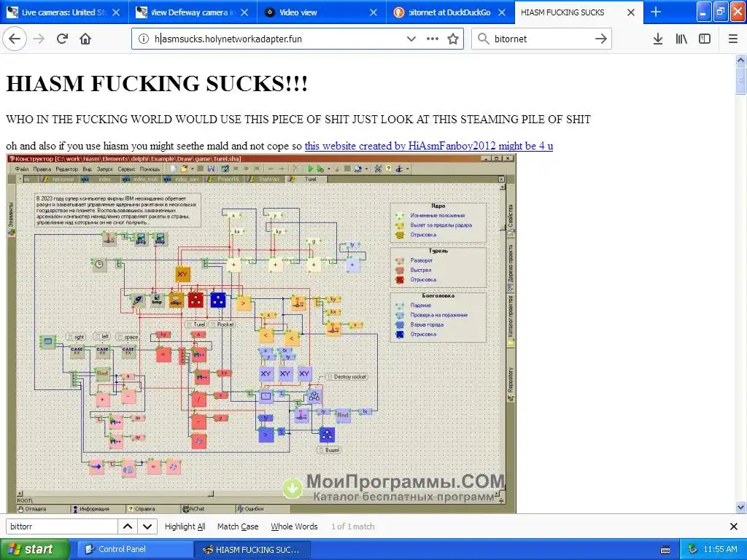This screenshot has width=747, height=560.
Task: Click HIASM FUCKING SUC... taskbar button
Action: [x=252, y=549]
